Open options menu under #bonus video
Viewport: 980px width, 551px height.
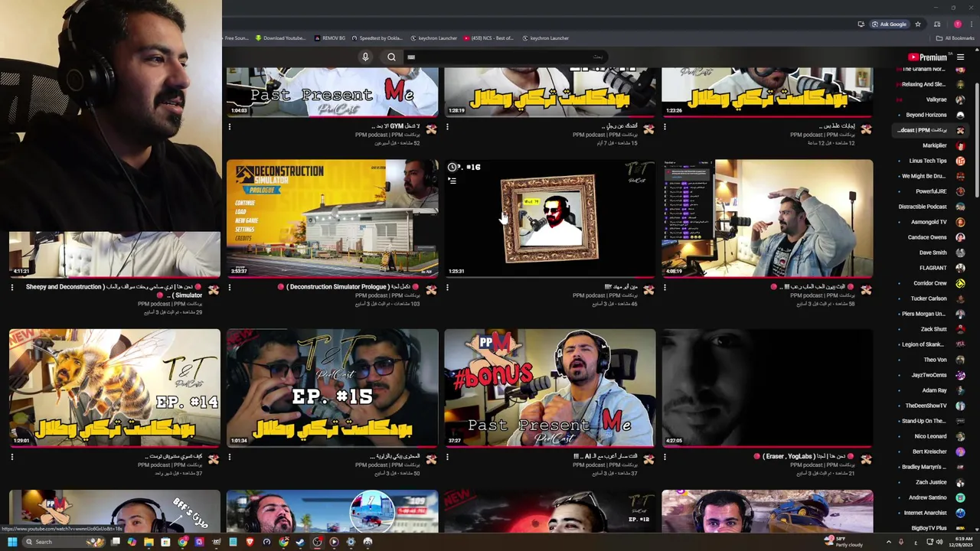(447, 458)
